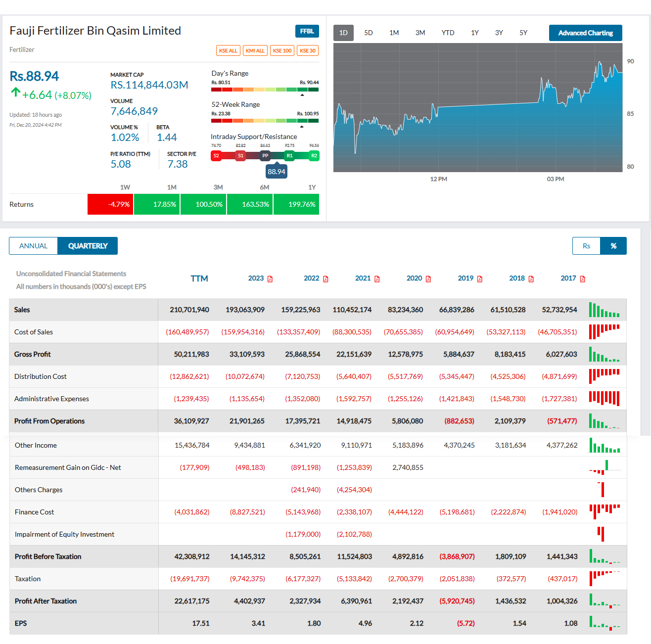The width and height of the screenshot is (651, 644).
Task: Open the KMI ALL index tag
Action: (255, 50)
